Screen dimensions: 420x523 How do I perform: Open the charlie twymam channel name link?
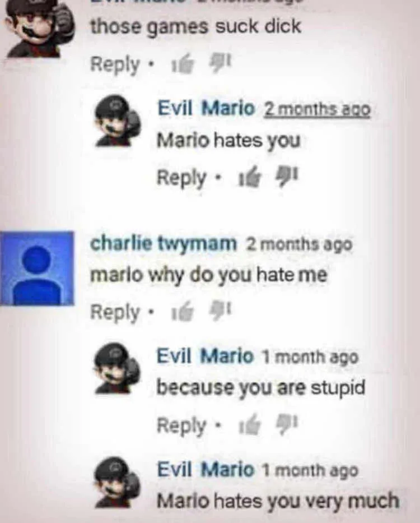pyautogui.click(x=164, y=244)
